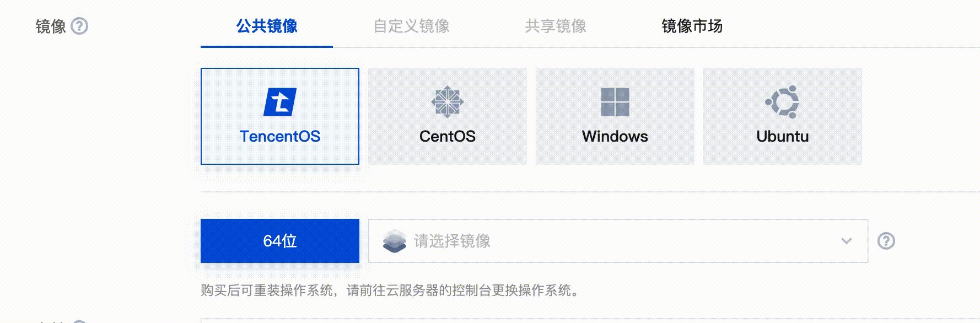Screen dimensions: 980x323
Task: Choose the TencentOS text label option
Action: pos(280,136)
